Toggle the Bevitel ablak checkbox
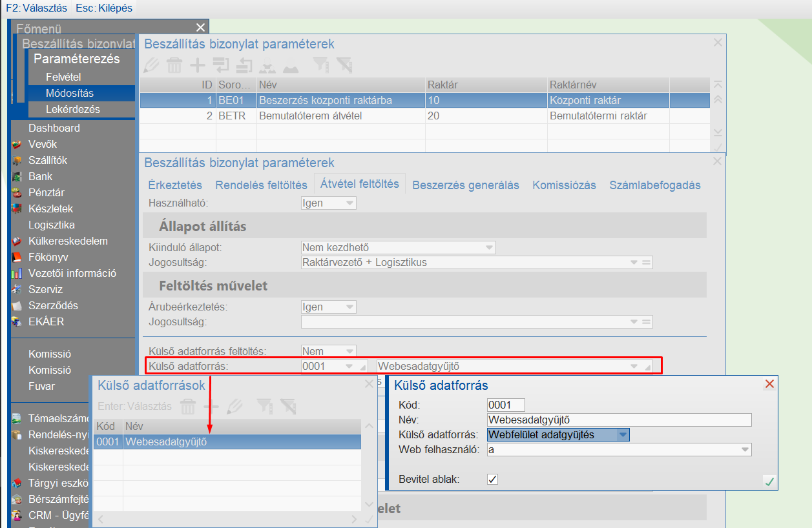 pos(492,480)
